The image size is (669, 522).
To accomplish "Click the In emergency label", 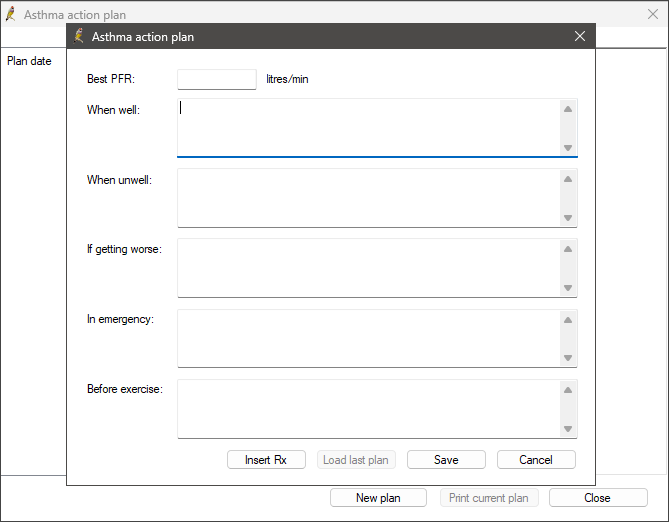I will coord(120,319).
